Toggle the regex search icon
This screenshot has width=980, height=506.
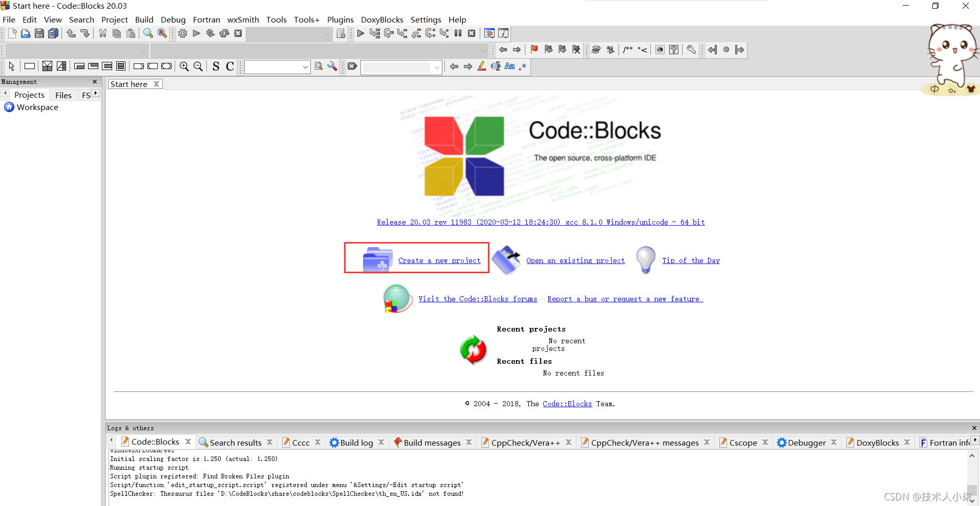point(523,67)
